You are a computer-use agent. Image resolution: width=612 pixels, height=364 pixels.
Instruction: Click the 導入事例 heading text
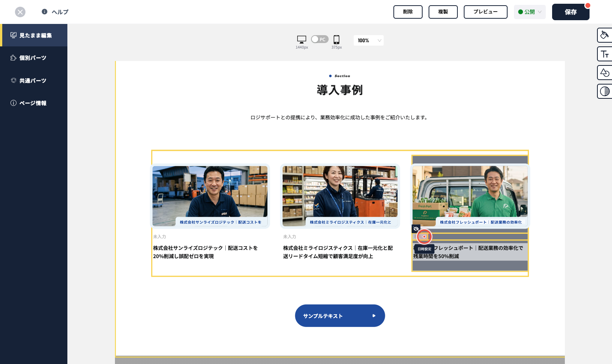[x=340, y=90]
